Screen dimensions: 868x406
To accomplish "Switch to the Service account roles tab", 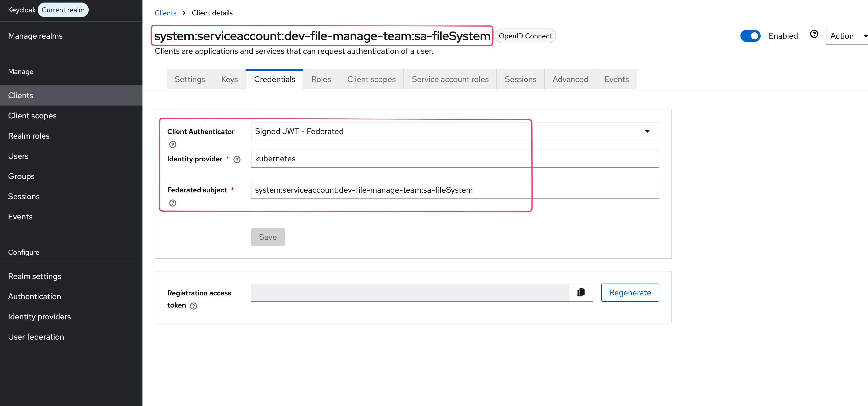I will [450, 79].
